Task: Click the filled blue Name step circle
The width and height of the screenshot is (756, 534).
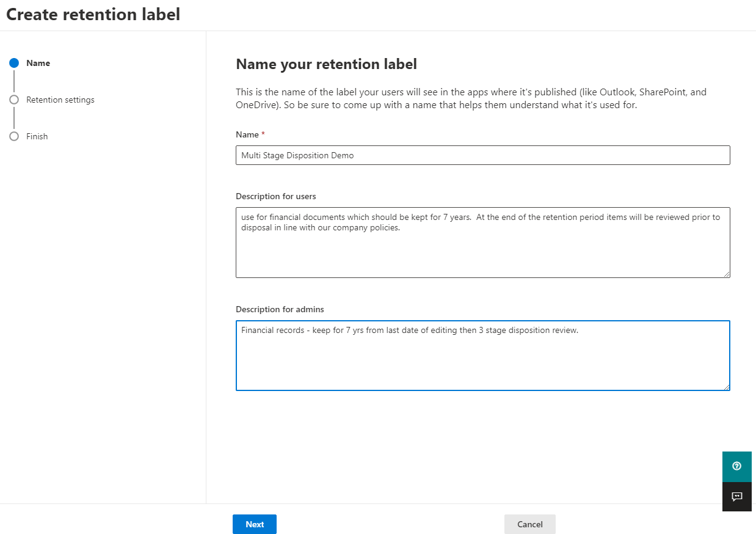Action: point(14,63)
